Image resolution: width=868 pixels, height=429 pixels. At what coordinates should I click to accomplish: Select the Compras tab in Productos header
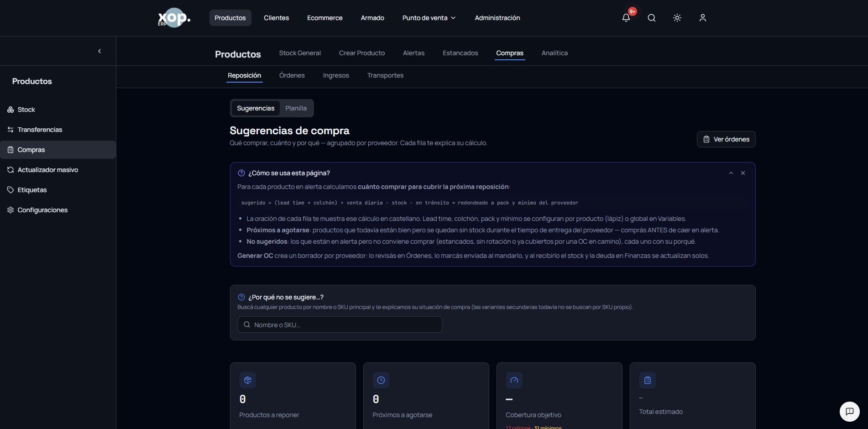(510, 53)
